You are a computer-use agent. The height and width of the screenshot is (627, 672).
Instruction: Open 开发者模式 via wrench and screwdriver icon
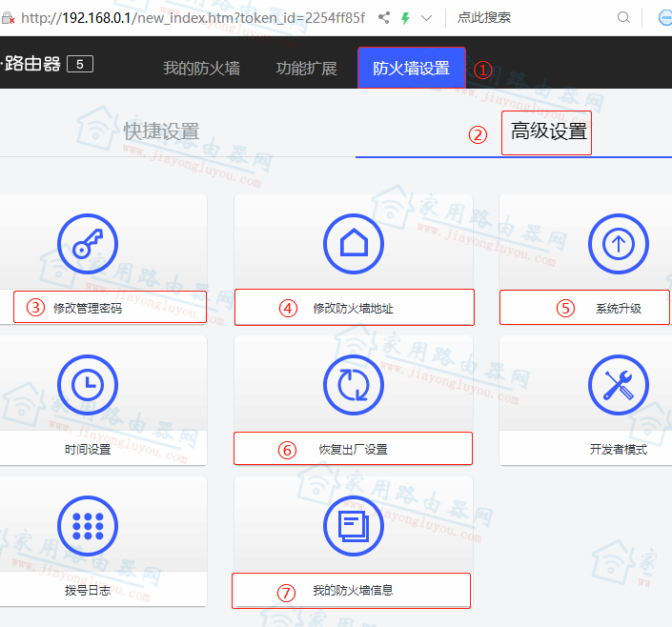point(618,384)
